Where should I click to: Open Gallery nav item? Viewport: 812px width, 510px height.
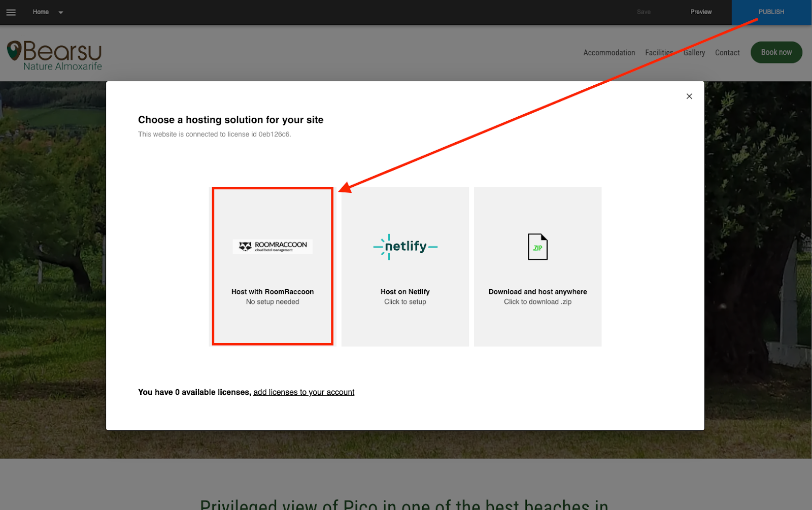pos(694,53)
